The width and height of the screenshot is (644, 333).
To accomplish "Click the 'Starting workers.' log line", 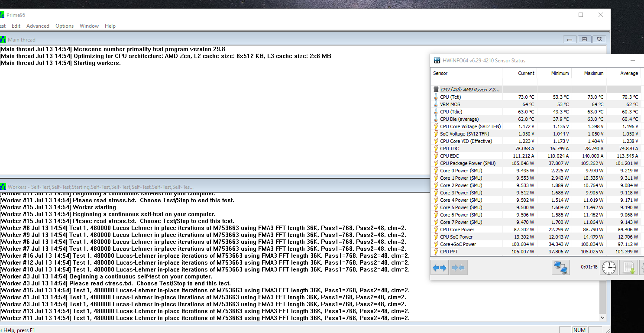I will tap(61, 63).
